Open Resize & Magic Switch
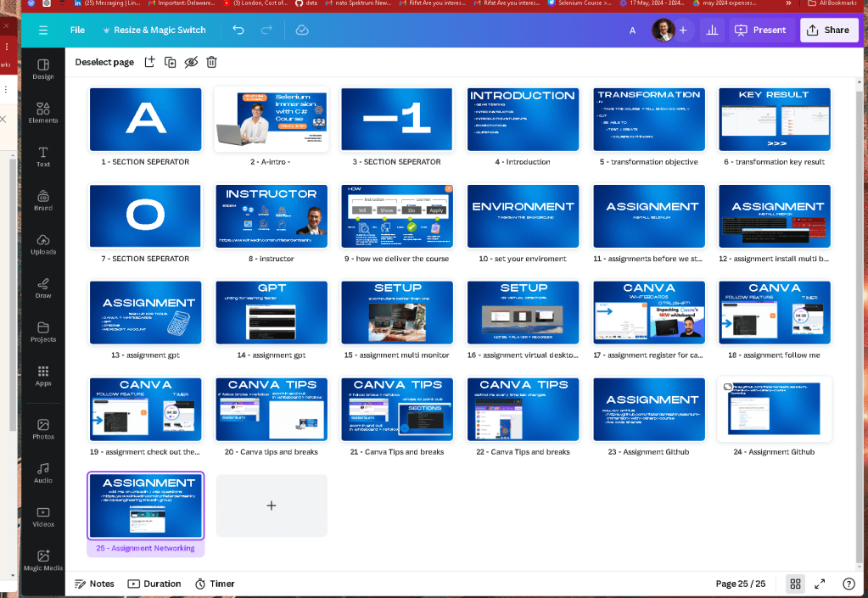Screen dimensions: 868x598 click(154, 31)
